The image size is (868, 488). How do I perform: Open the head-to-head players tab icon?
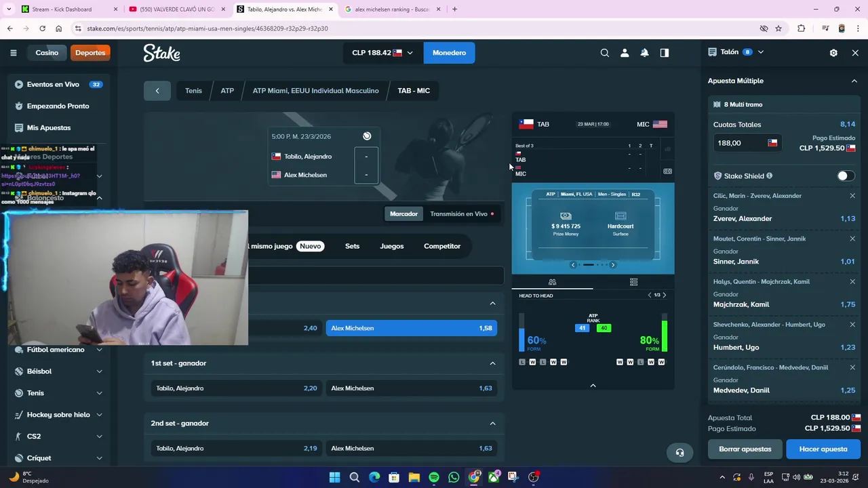(552, 282)
